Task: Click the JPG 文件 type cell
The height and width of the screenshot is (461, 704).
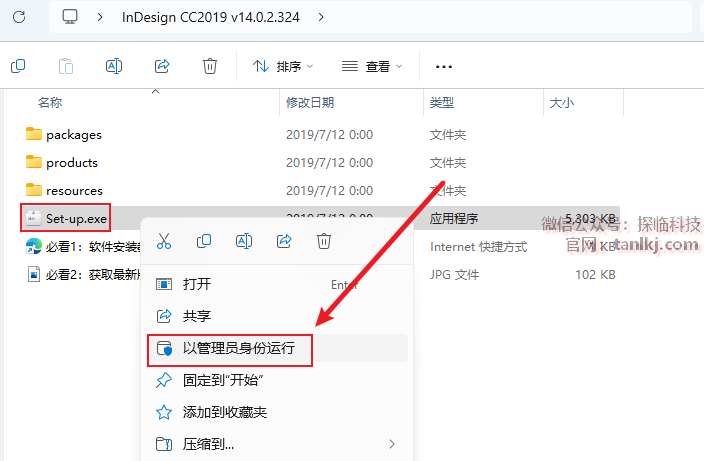Action: pos(454,275)
